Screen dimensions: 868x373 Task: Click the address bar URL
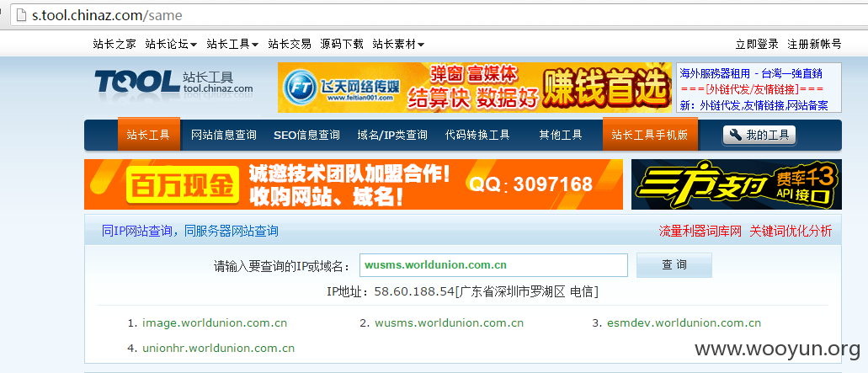tap(107, 15)
